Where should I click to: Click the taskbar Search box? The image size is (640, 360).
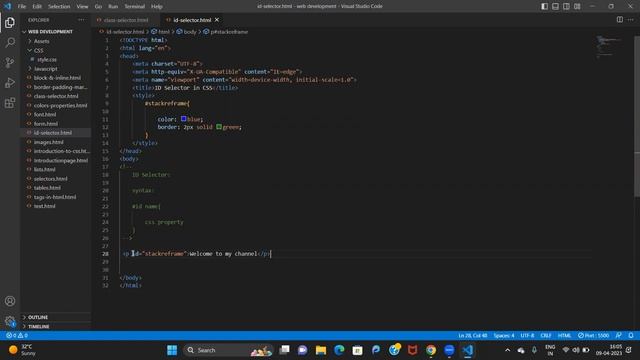228,350
